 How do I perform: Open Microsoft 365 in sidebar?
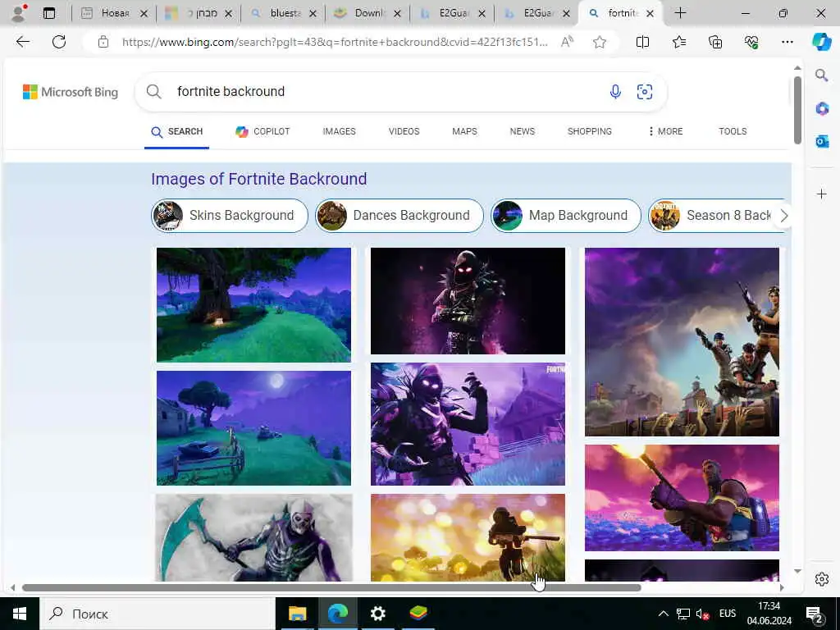(x=822, y=109)
